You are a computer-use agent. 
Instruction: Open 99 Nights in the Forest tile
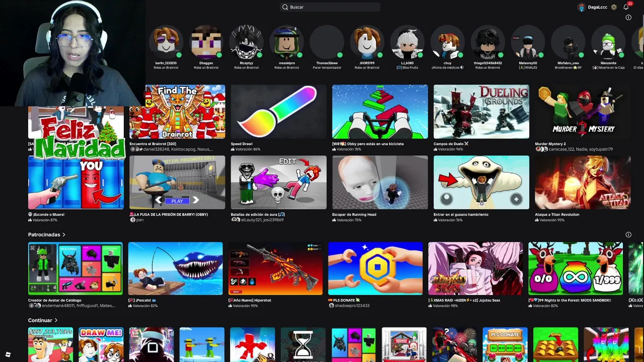click(576, 268)
